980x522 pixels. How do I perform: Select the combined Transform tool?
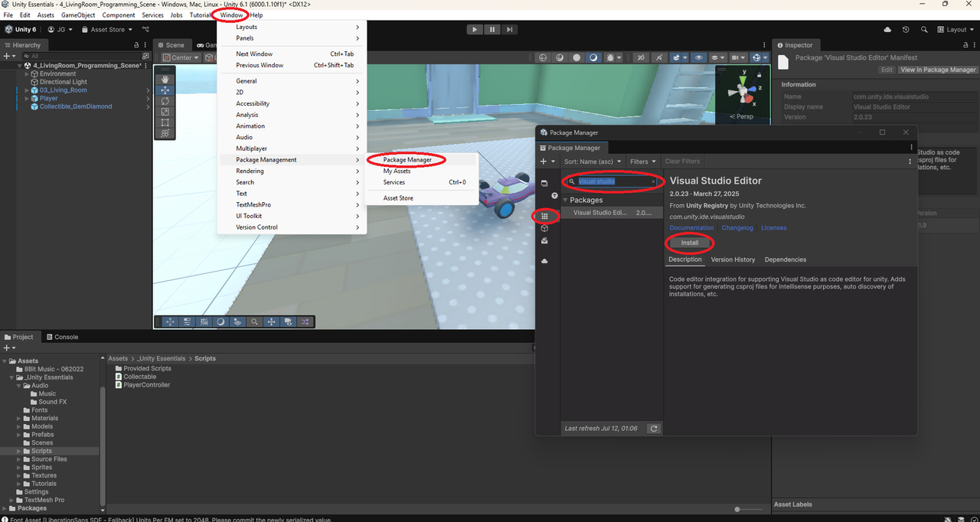click(x=165, y=133)
